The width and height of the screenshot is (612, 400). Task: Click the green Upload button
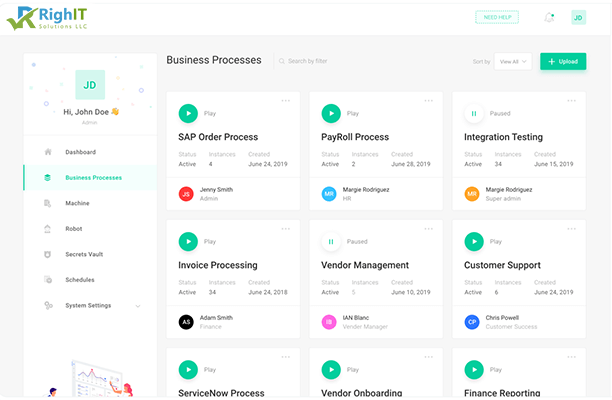click(x=563, y=61)
